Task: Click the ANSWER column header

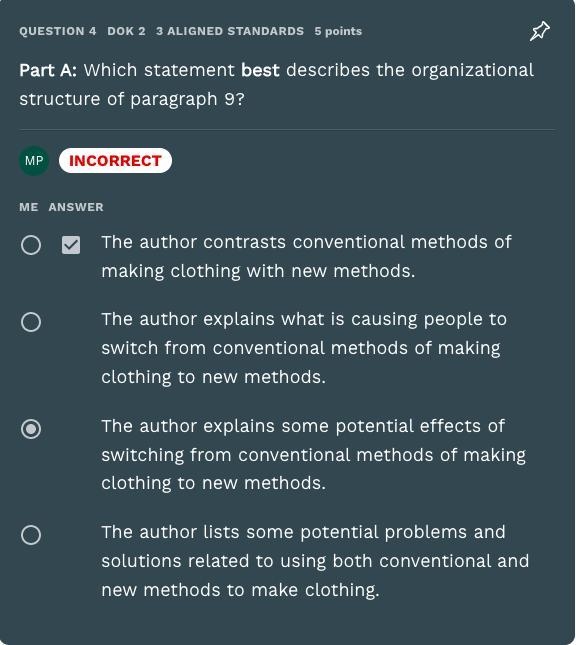Action: coord(76,207)
